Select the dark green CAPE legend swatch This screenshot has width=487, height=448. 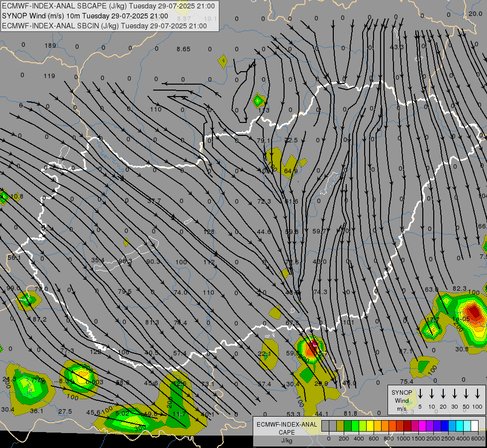348,426
